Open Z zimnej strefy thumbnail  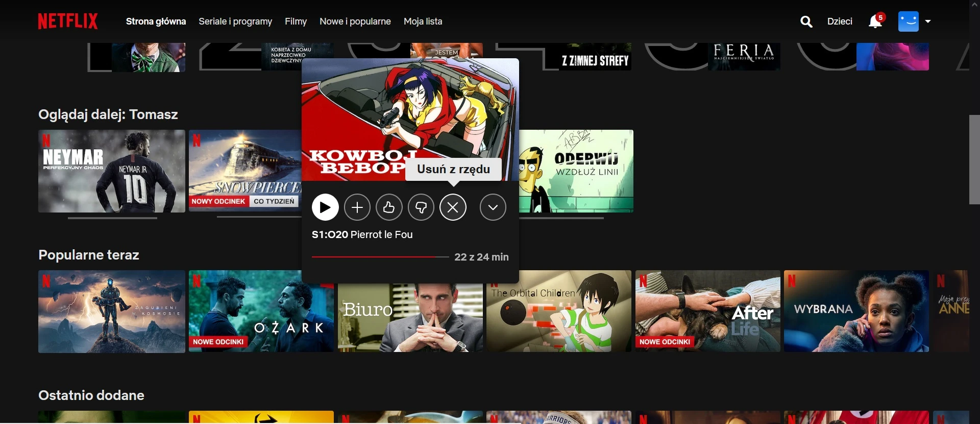595,57
